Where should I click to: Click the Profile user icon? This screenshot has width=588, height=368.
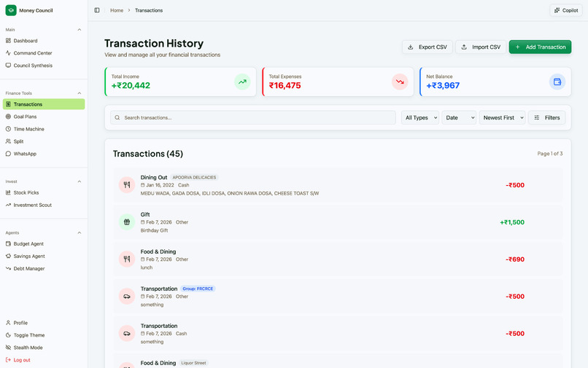[8, 323]
